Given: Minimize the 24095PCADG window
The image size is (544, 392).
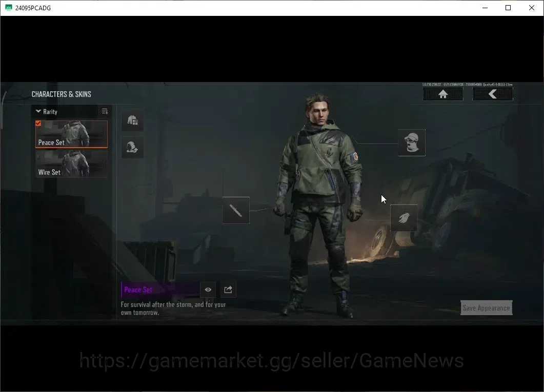Looking at the screenshot, I should point(485,8).
